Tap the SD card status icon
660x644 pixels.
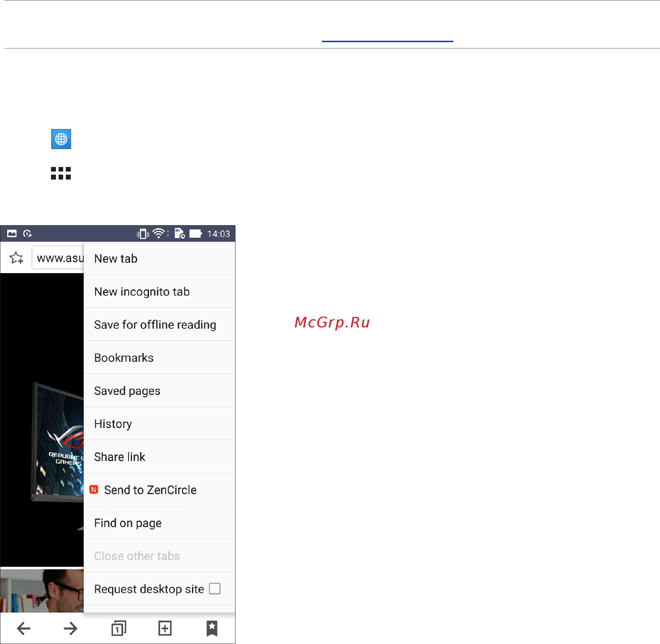click(x=180, y=233)
